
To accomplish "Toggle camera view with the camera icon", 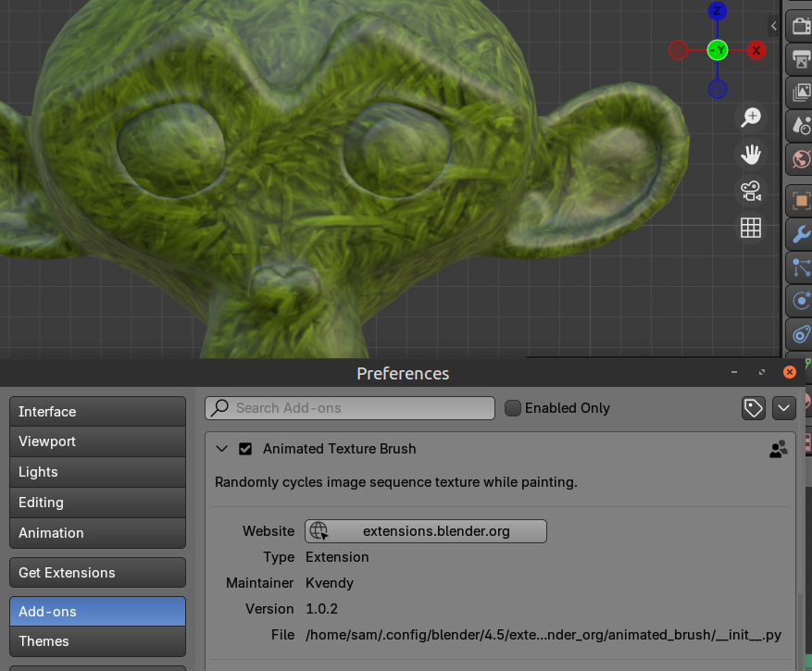I will point(751,192).
